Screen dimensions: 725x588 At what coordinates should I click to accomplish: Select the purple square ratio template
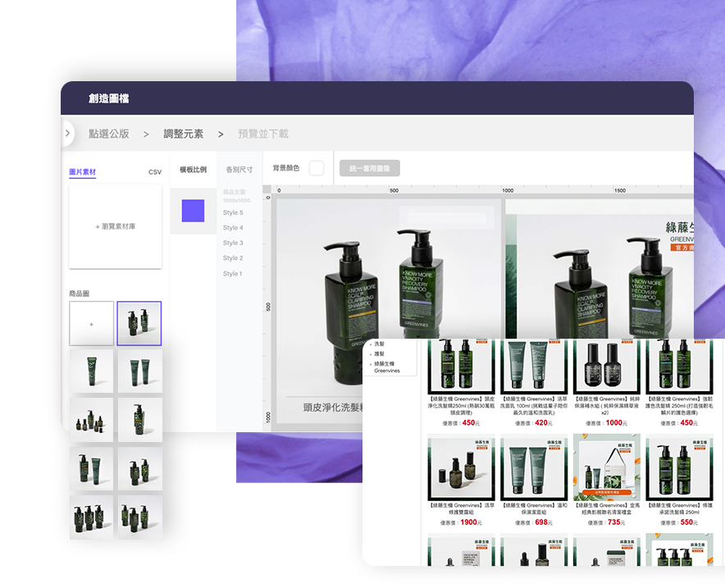(194, 211)
